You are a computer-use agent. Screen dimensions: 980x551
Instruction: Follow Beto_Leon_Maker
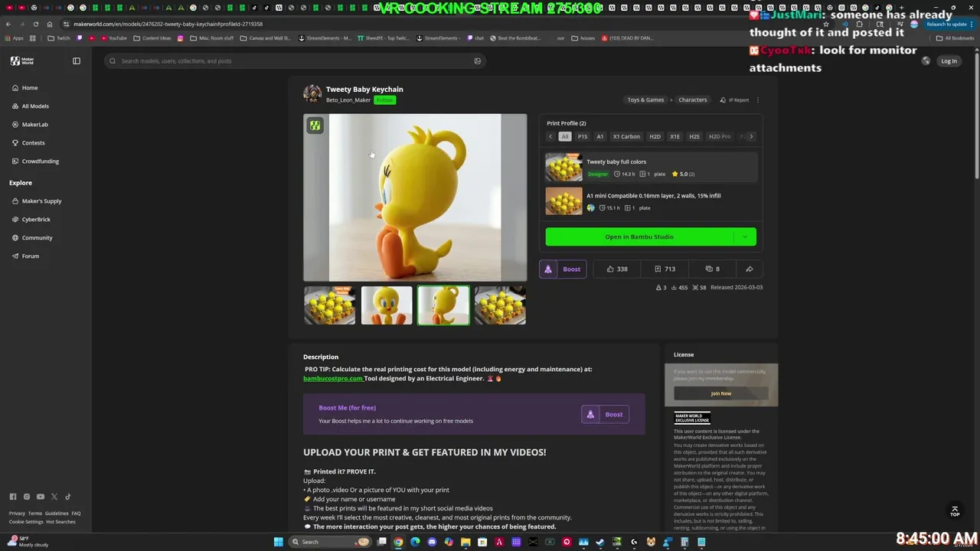(384, 100)
